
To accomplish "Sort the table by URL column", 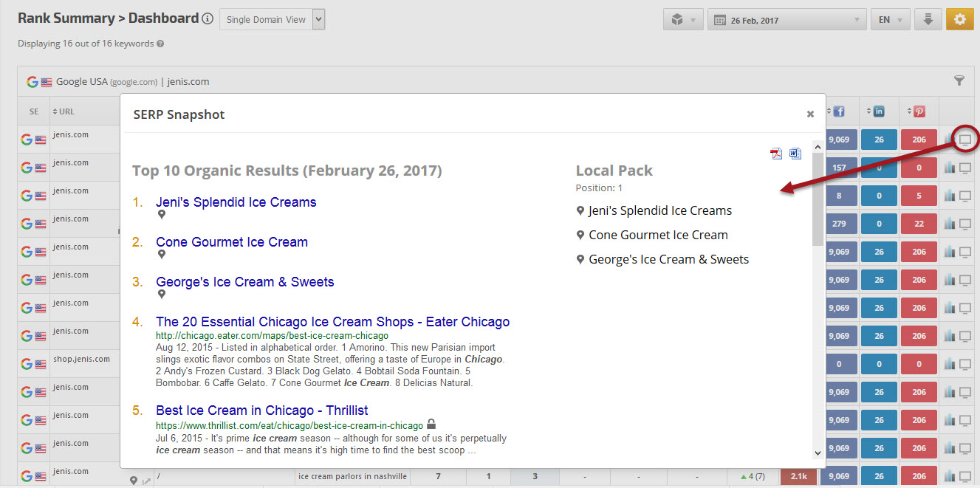I will [x=66, y=111].
